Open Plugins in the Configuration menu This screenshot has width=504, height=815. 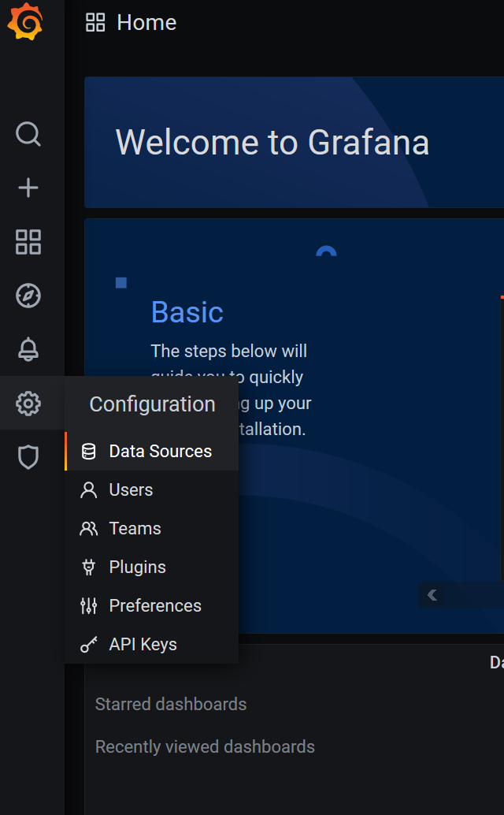151,567
